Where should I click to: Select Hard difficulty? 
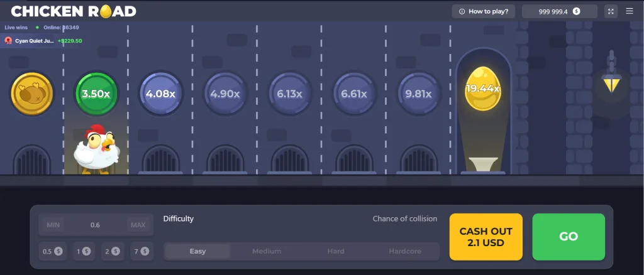[336, 251]
